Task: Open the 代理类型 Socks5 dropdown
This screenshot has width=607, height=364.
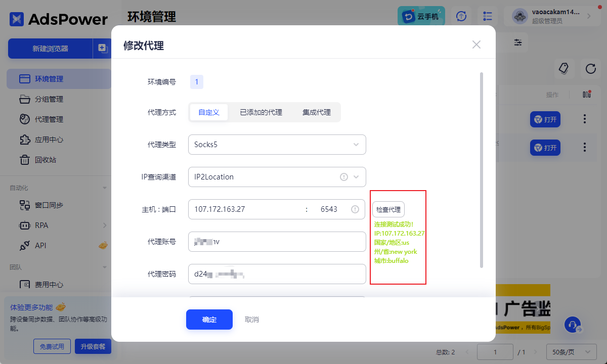Action: point(277,145)
